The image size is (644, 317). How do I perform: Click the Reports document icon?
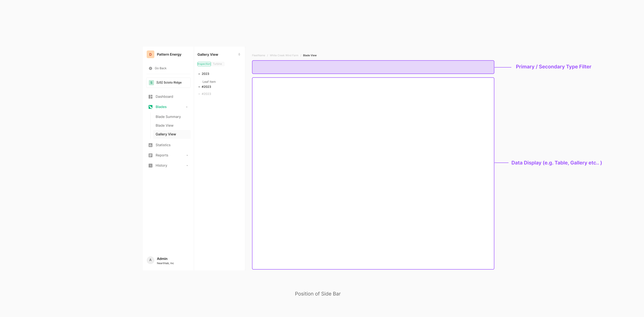(x=151, y=155)
